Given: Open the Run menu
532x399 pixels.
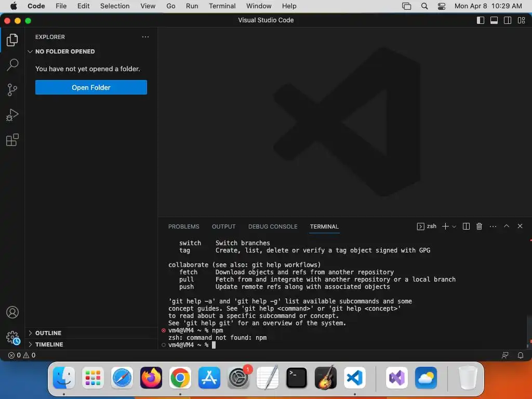Looking at the screenshot, I should pos(192,6).
